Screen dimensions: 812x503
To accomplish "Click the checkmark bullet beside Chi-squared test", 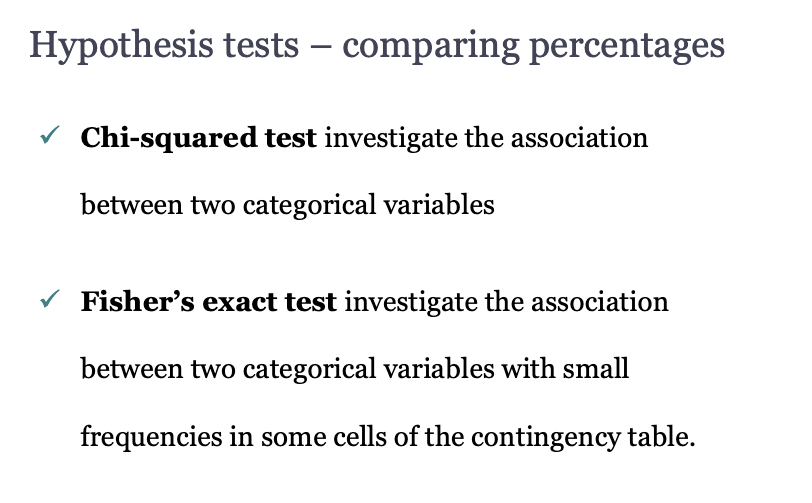I will coord(50,135).
